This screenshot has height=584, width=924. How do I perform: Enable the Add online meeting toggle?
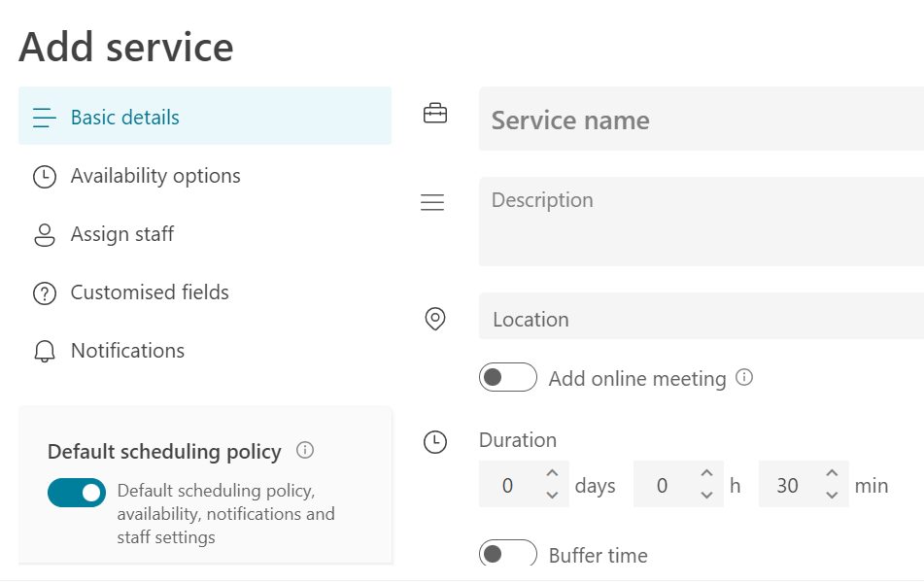point(507,377)
